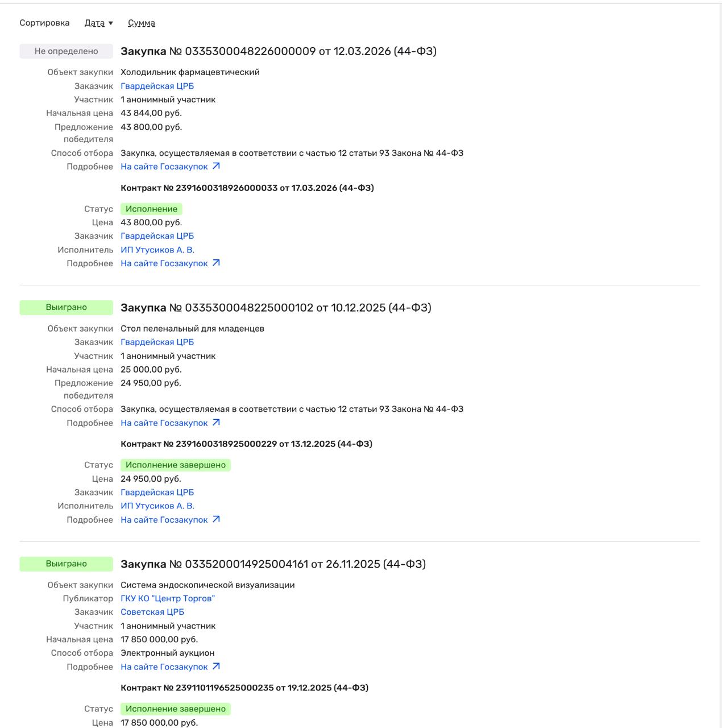This screenshot has width=722, height=728.
Task: Sort the list by Сумма
Action: pos(142,23)
